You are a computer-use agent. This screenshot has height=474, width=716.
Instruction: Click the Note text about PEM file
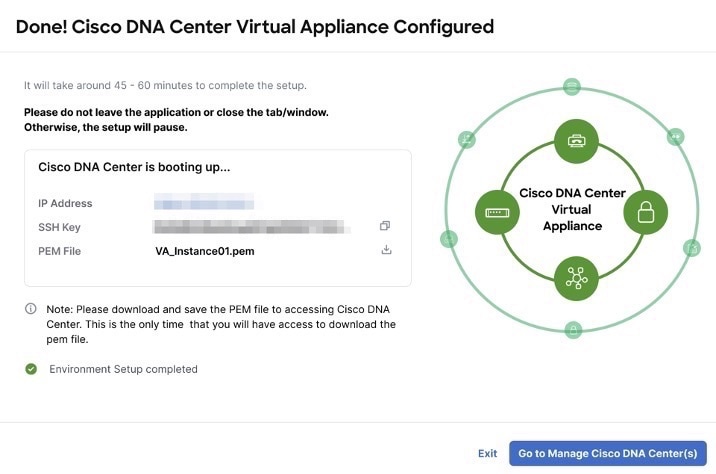221,324
